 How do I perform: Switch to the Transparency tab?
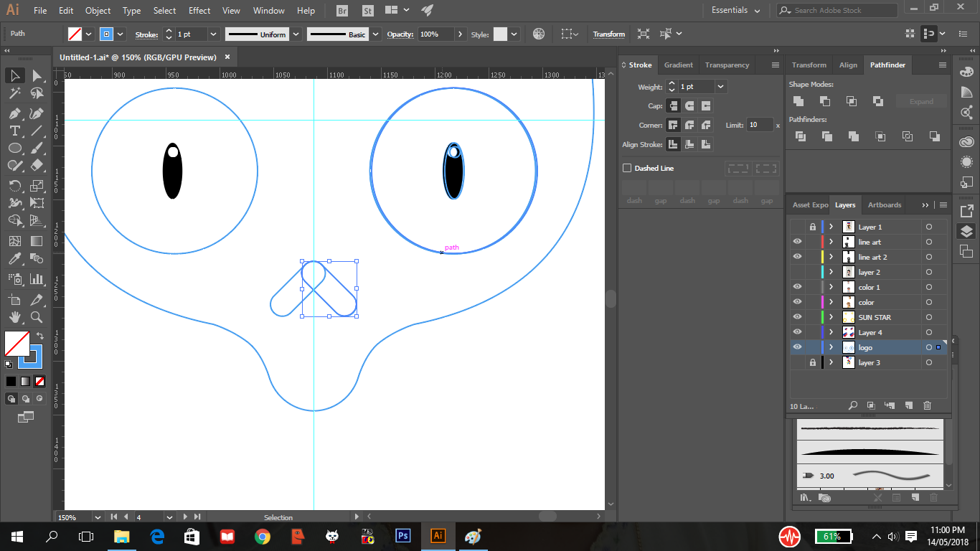pyautogui.click(x=727, y=65)
